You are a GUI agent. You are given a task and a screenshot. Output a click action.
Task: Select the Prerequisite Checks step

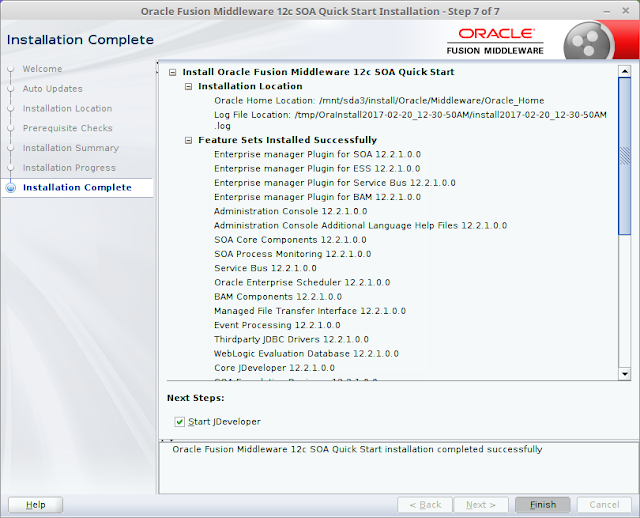[67, 128]
